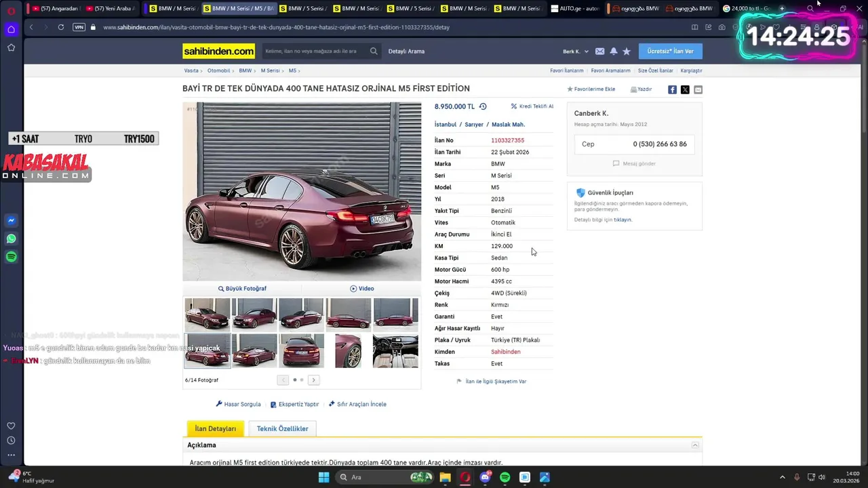Click the favorites star icon in header

coord(627,52)
